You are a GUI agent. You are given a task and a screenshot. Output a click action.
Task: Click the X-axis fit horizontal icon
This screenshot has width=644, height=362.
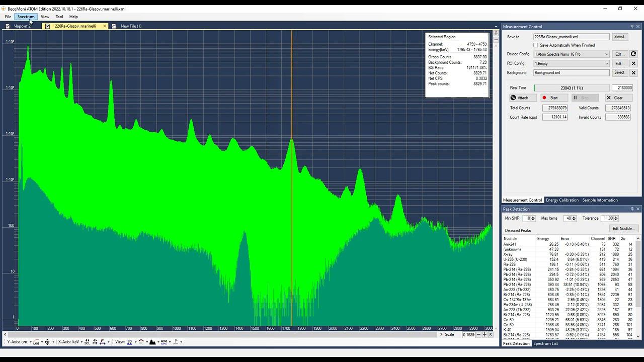tap(95, 342)
